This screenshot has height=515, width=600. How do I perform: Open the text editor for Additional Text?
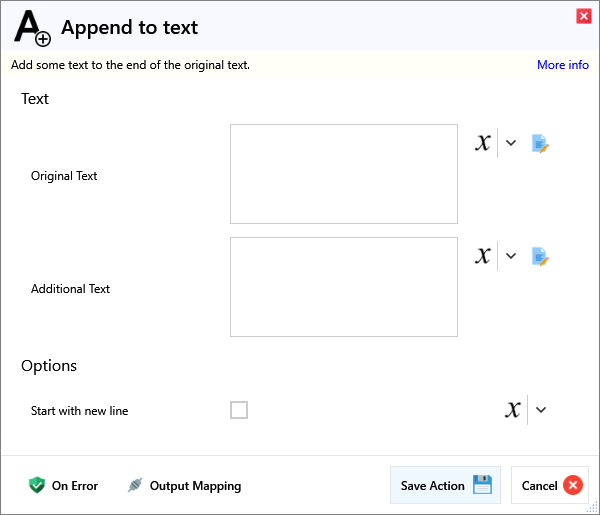pos(540,256)
